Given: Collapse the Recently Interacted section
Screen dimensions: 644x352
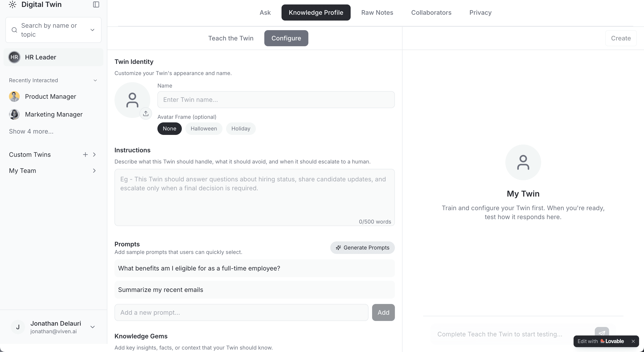Looking at the screenshot, I should point(95,80).
